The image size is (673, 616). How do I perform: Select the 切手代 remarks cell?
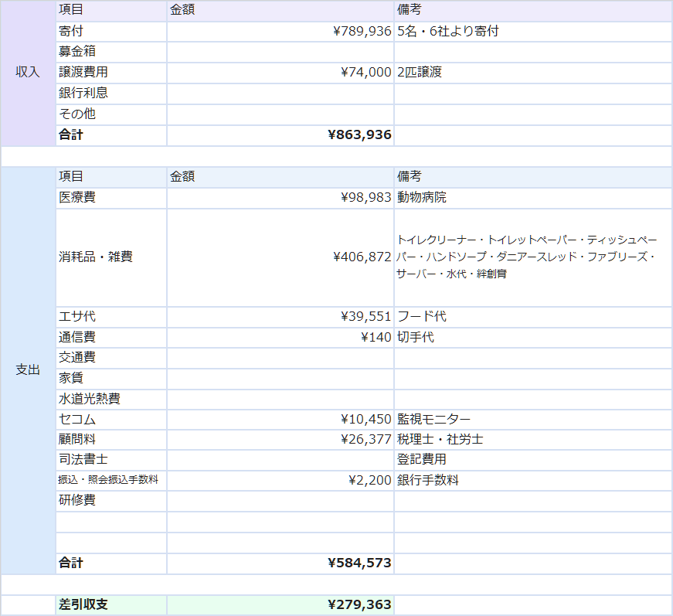pos(532,338)
